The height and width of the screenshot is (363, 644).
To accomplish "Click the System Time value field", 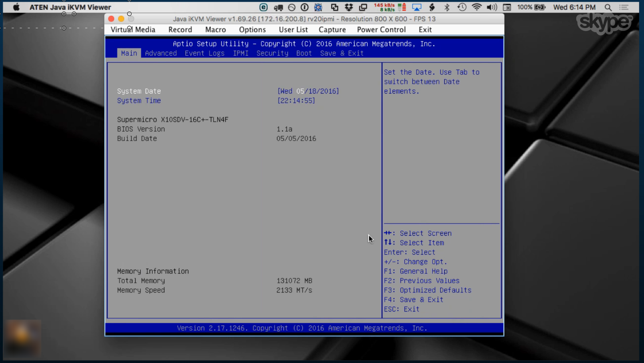I will (296, 101).
